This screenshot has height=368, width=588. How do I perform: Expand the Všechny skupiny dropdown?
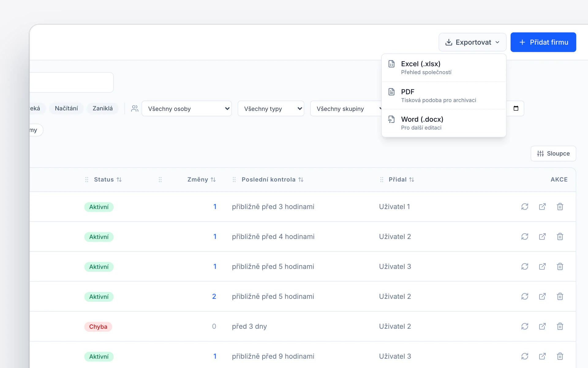[346, 109]
